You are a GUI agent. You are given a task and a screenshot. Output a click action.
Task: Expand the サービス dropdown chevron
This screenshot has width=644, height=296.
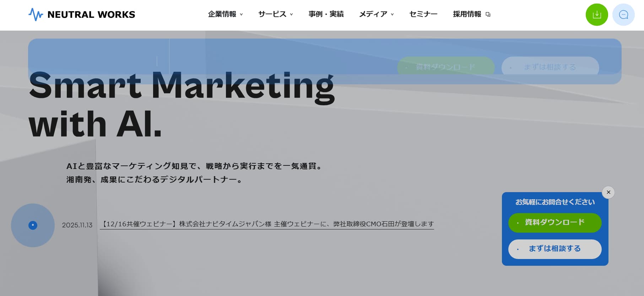(x=291, y=15)
